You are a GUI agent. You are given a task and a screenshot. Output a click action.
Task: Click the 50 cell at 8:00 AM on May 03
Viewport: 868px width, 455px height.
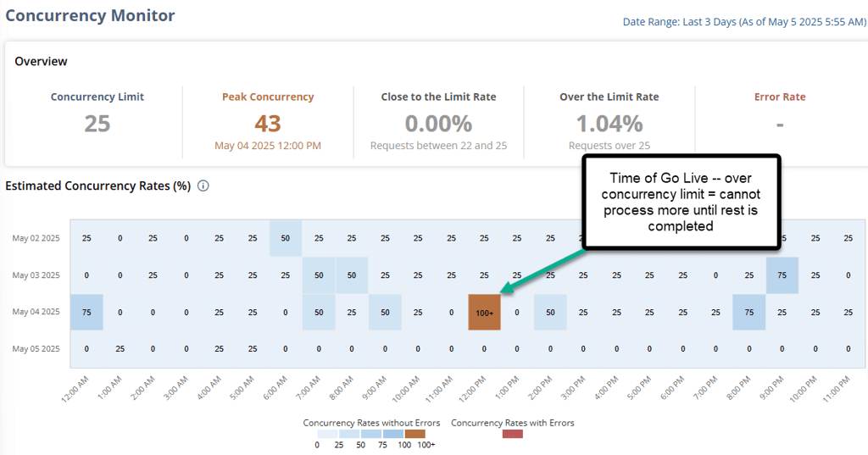pyautogui.click(x=352, y=275)
